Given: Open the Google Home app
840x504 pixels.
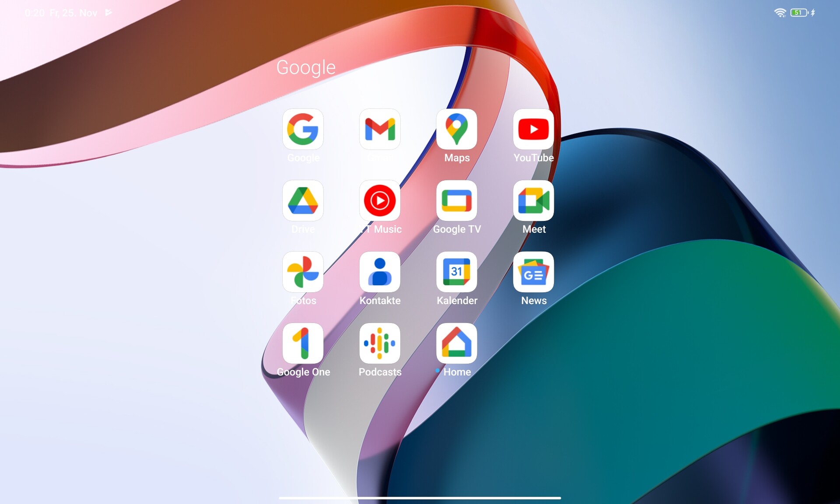Looking at the screenshot, I should (456, 343).
